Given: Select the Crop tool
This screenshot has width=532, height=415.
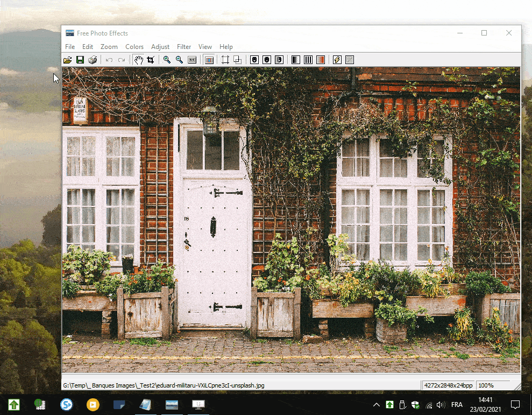Looking at the screenshot, I should [151, 60].
